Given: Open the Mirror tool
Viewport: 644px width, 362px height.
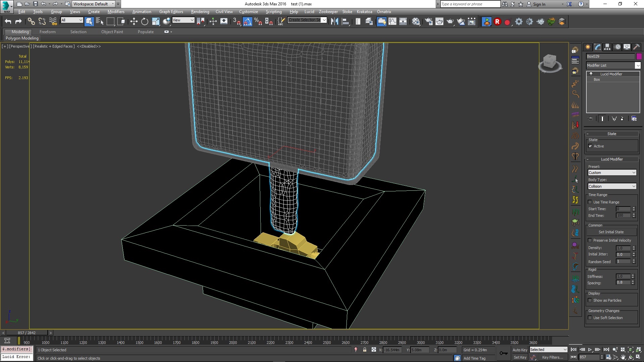Looking at the screenshot, I should click(x=334, y=22).
